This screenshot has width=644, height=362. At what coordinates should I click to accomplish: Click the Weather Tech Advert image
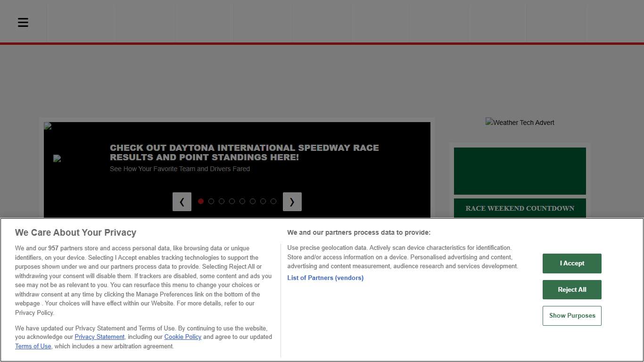(520, 123)
